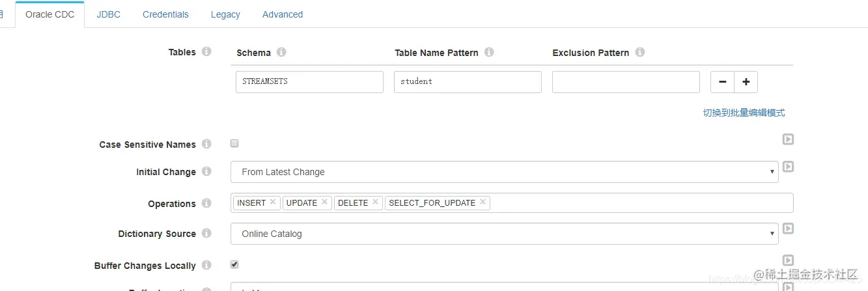
Task: Remove table row with minus button
Action: (722, 82)
